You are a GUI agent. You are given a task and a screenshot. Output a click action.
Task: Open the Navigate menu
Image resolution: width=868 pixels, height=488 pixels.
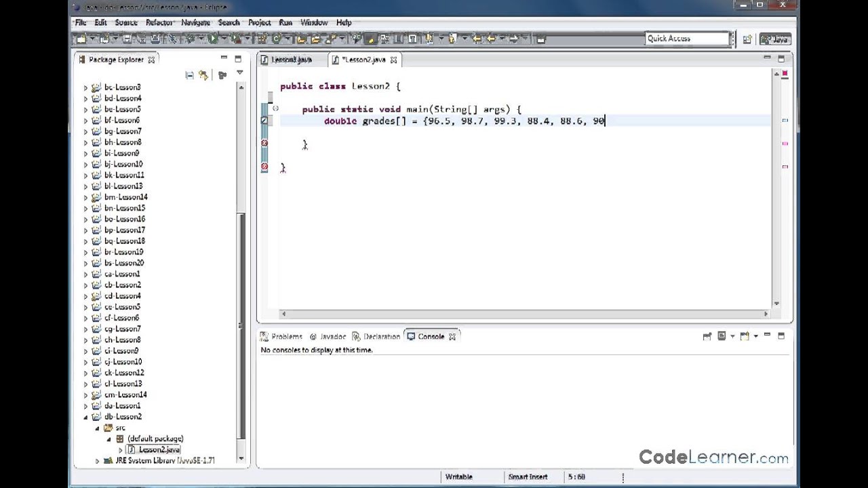[195, 22]
